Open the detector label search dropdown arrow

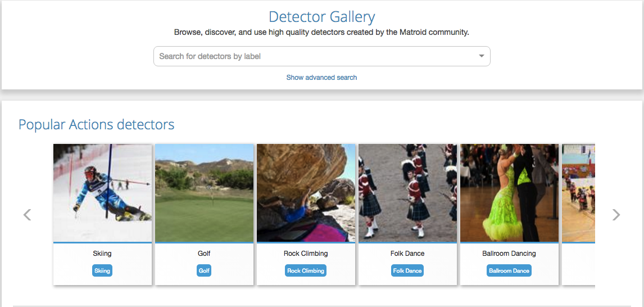[x=482, y=56]
